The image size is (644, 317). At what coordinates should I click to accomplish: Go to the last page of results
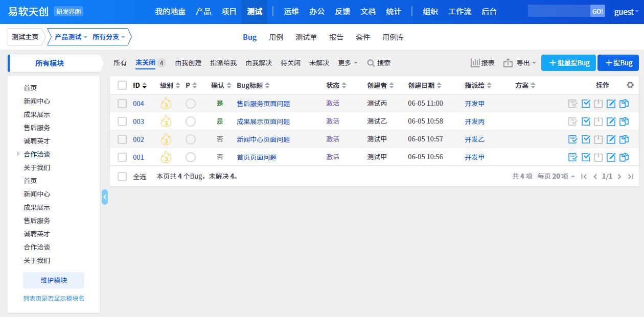(631, 177)
